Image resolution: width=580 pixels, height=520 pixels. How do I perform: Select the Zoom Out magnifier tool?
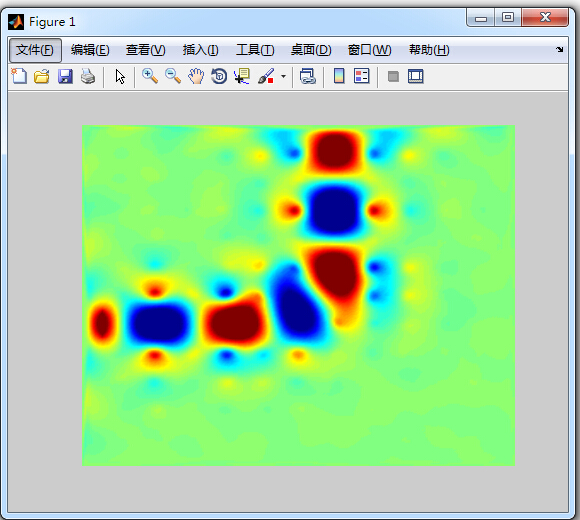(173, 77)
